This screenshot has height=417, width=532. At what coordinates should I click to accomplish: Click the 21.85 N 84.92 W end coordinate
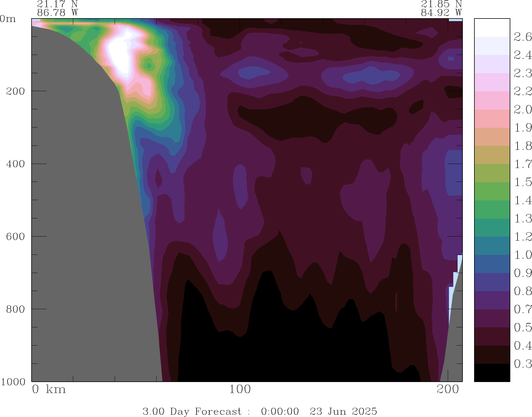(441, 8)
